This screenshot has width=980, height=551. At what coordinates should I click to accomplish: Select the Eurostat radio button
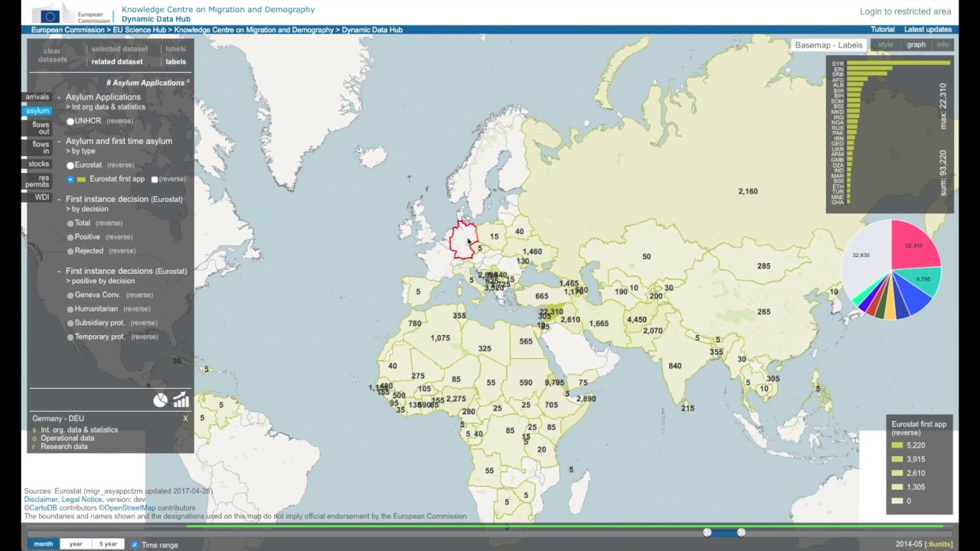(70, 165)
